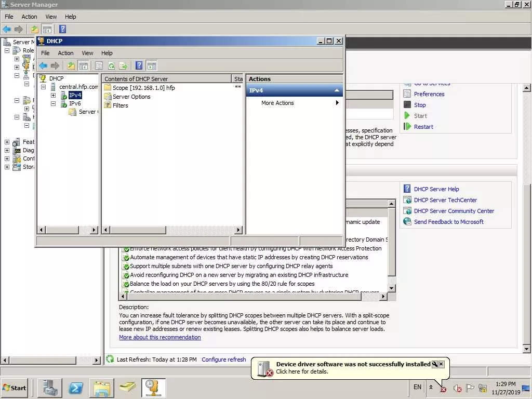Expand Diagnostics node in Server Manager tree
Viewport: 532px width, 399px height.
point(7,150)
